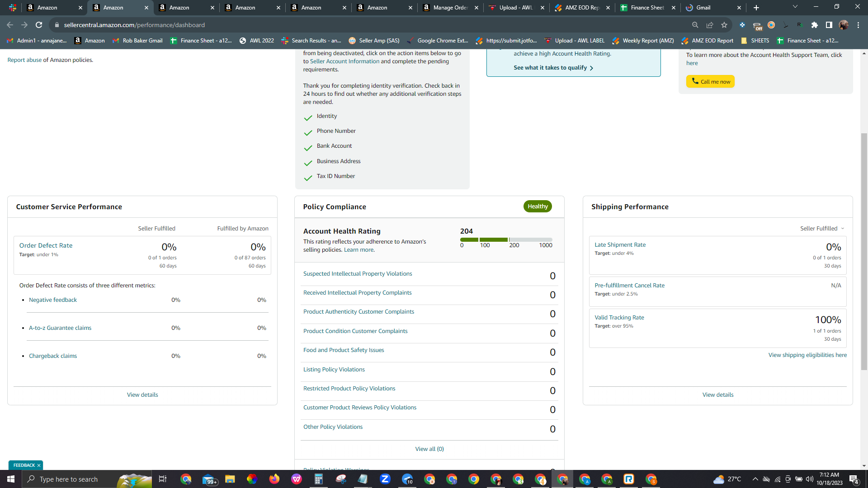The height and width of the screenshot is (488, 868).
Task: Click the Windows Start button
Action: pos(11,479)
